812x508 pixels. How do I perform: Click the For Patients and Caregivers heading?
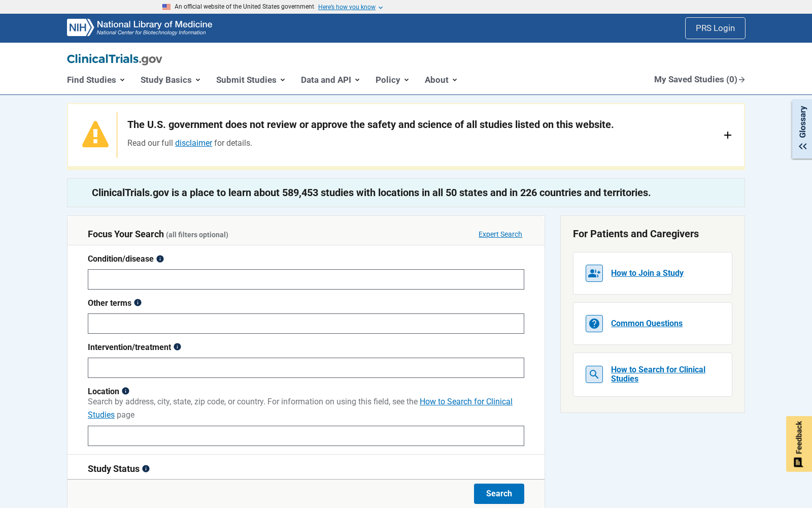[636, 234]
